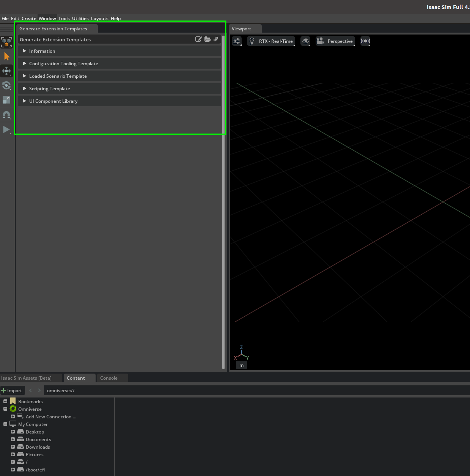Open Perspective camera dropdown
Screen dimensions: 470x476
(335, 41)
